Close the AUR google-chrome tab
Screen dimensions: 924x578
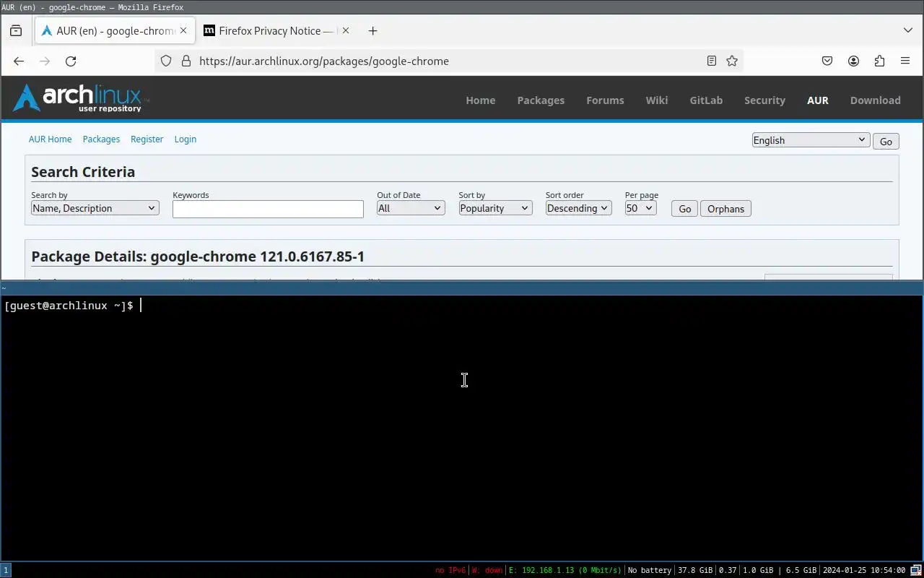(x=183, y=31)
